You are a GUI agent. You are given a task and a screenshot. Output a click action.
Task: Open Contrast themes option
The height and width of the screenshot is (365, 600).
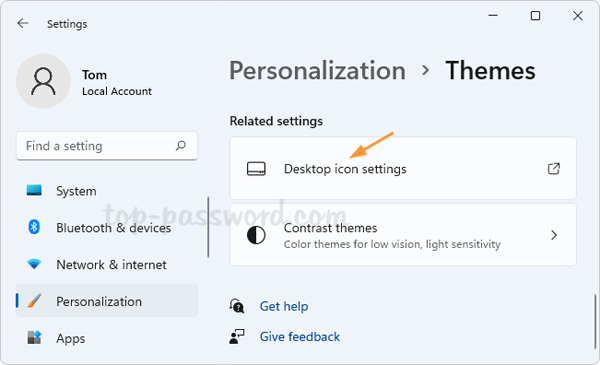click(x=403, y=235)
